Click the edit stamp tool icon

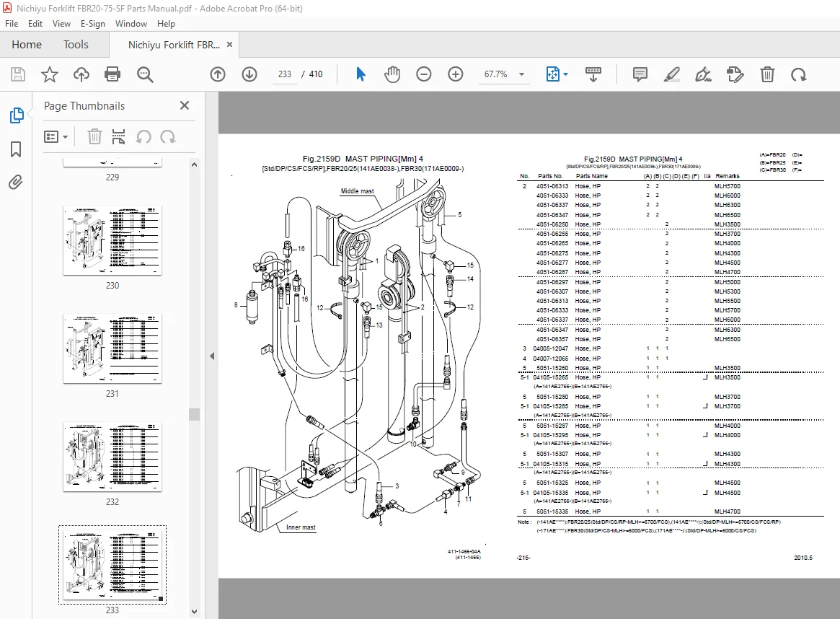click(x=735, y=74)
